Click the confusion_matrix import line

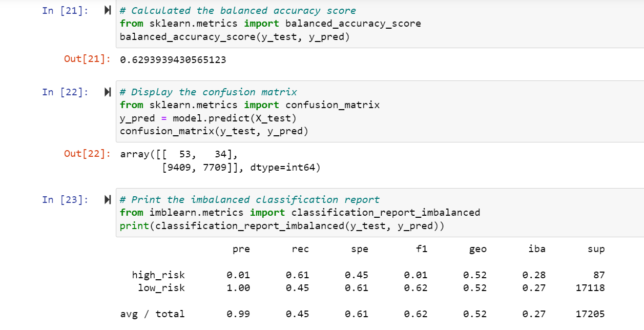tap(250, 105)
